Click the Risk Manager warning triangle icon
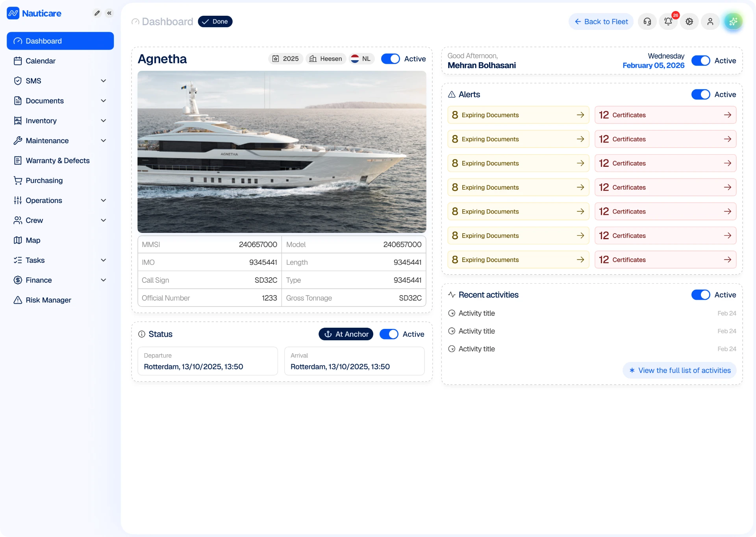 [x=18, y=300]
